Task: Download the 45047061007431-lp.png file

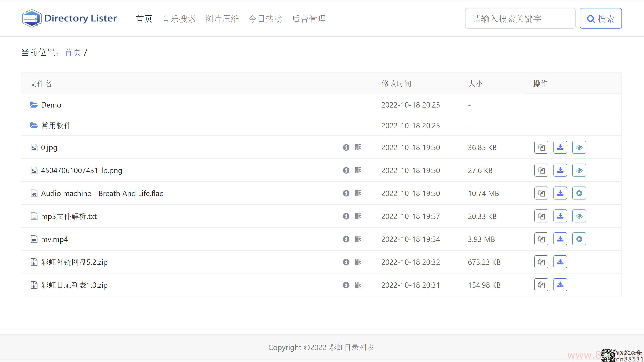Action: point(560,170)
